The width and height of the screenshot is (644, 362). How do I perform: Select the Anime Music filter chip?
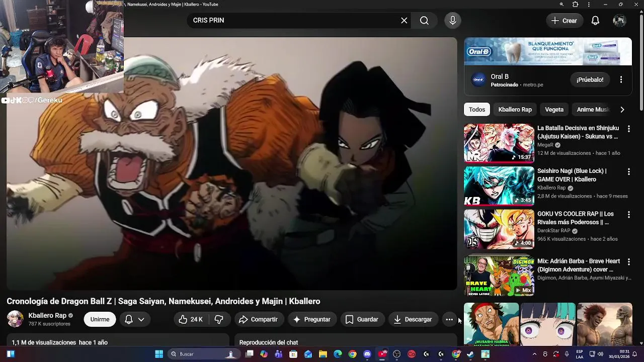[593, 110]
